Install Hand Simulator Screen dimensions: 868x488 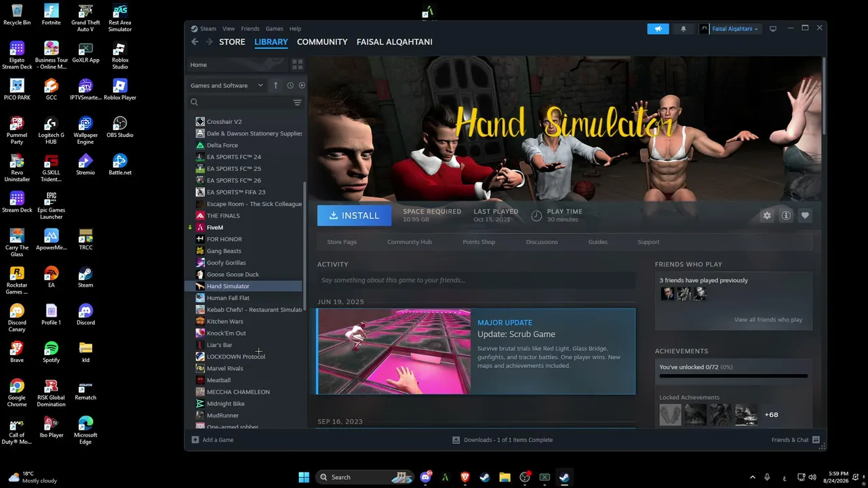coord(354,216)
